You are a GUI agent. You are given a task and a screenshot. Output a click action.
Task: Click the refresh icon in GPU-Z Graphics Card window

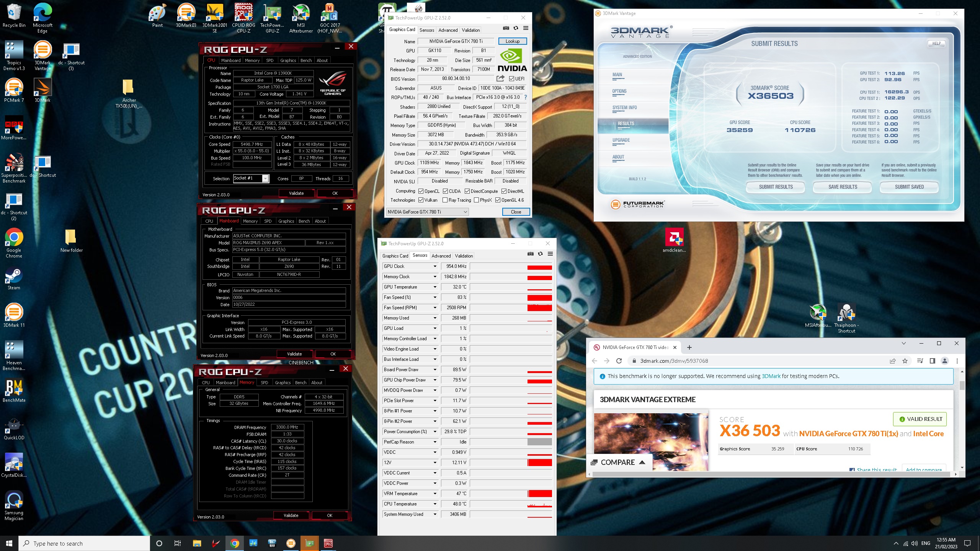[x=516, y=28]
